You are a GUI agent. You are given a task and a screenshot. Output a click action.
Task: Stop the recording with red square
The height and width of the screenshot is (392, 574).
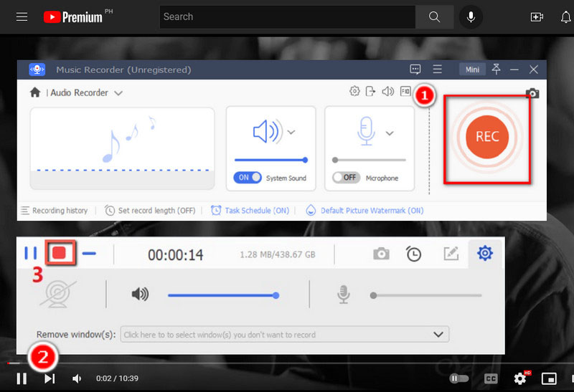(x=60, y=253)
